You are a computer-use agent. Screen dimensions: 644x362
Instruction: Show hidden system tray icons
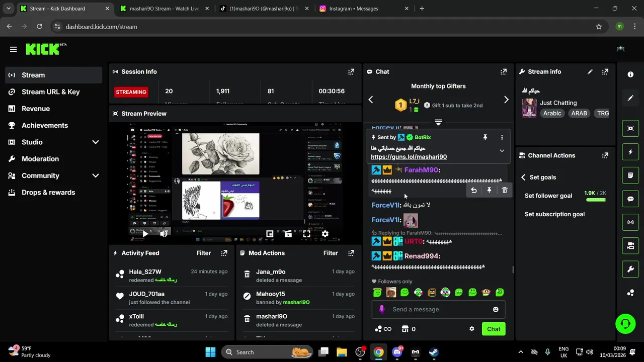point(520,352)
